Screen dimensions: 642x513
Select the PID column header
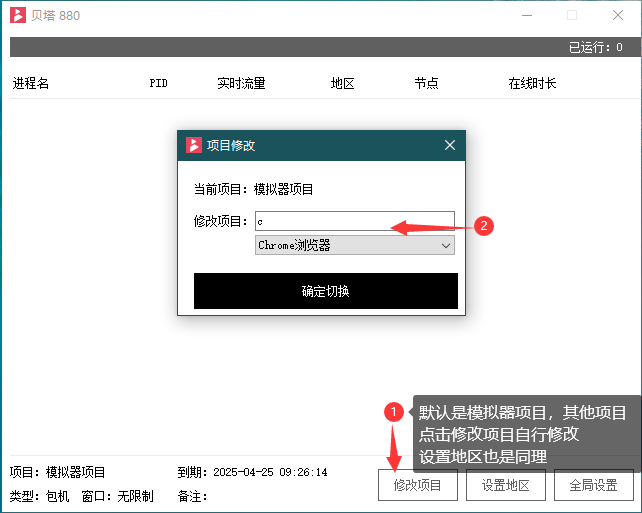[158, 84]
